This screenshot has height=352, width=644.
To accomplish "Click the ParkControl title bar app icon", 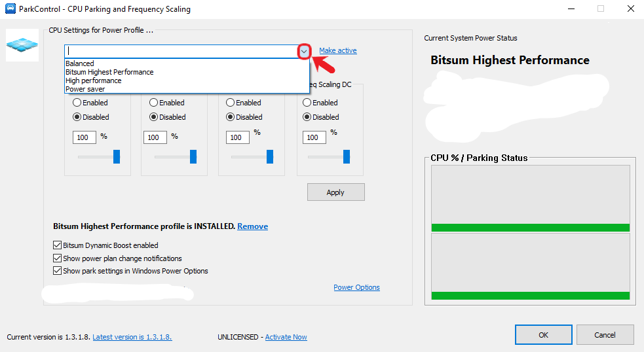I will click(x=10, y=9).
